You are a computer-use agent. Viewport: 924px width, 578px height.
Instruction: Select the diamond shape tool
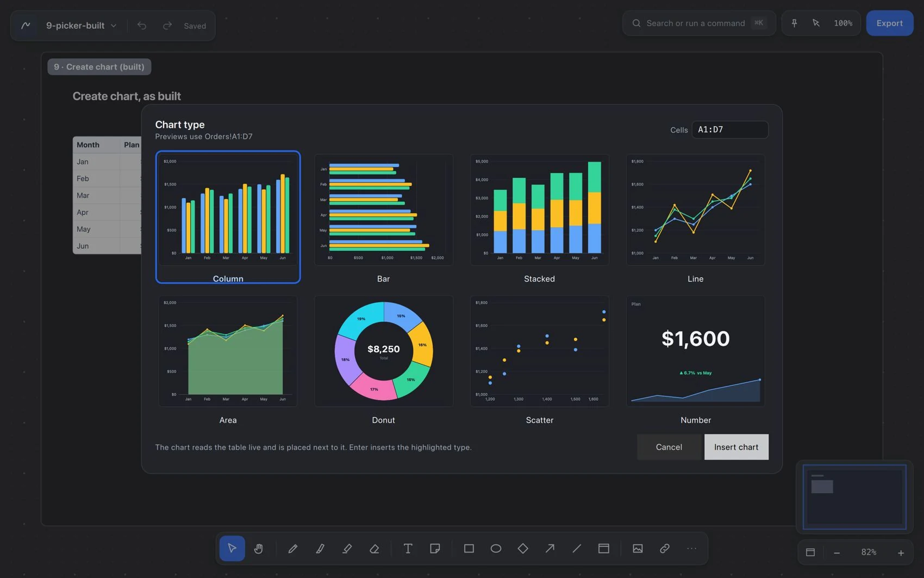(x=523, y=548)
